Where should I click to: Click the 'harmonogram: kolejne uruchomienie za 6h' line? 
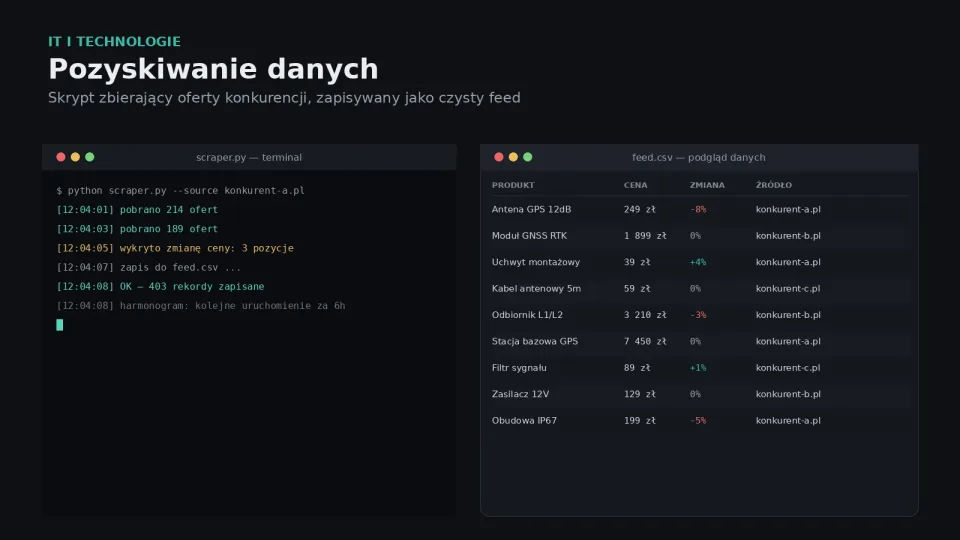(x=201, y=306)
